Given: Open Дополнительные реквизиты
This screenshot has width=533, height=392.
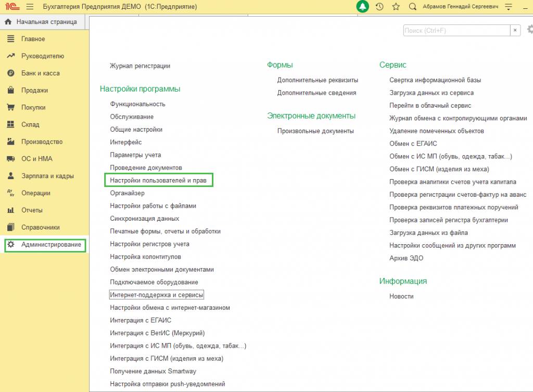Looking at the screenshot, I should (318, 80).
